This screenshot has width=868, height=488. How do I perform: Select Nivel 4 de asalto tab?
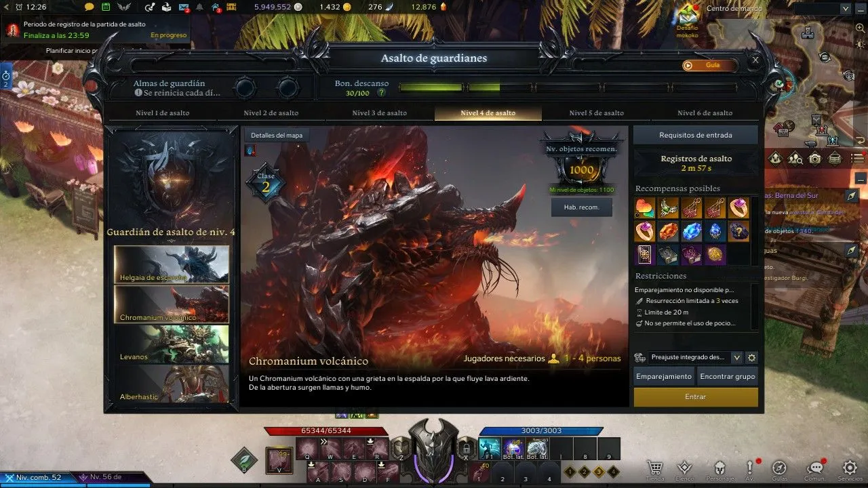488,113
